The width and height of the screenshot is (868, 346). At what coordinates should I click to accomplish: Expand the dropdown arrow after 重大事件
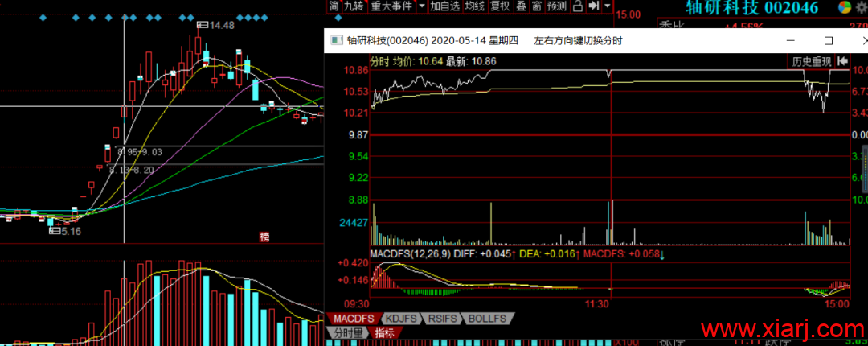422,6
